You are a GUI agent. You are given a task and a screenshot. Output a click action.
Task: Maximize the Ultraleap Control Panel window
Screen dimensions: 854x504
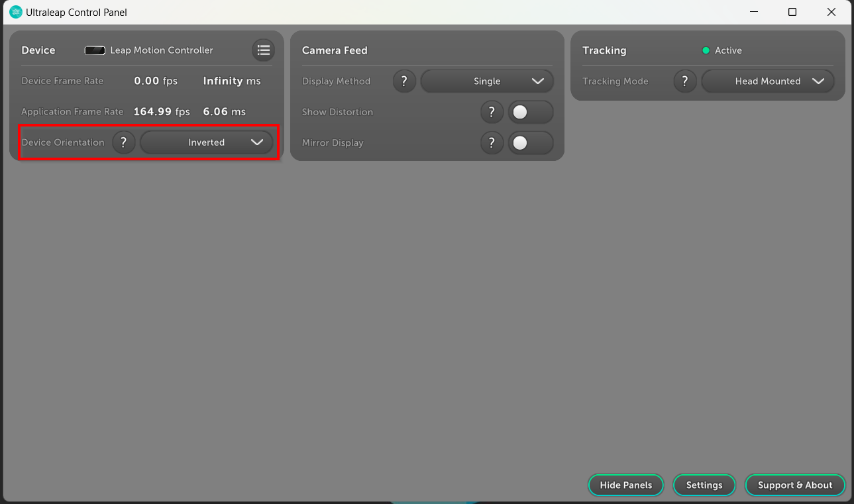tap(792, 12)
